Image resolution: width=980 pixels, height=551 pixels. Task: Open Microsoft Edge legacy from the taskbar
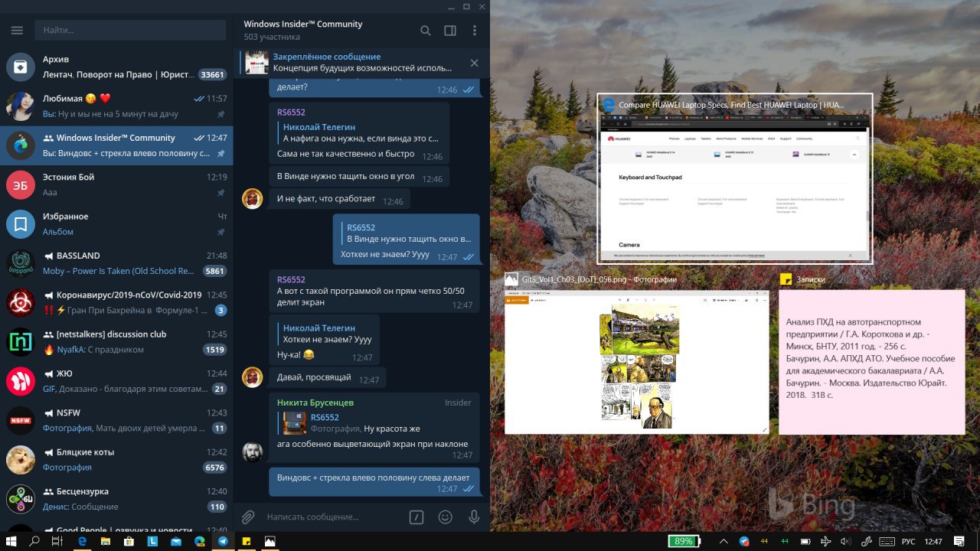point(82,541)
